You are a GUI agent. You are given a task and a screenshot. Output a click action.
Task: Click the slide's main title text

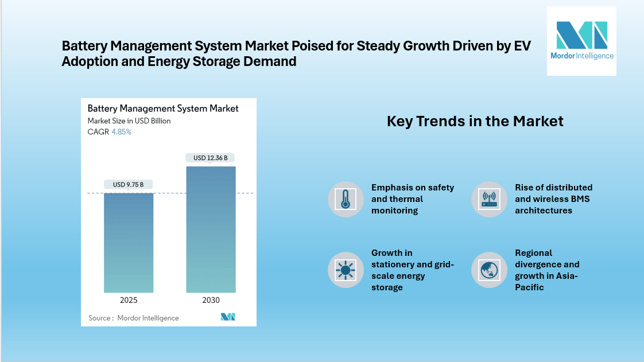point(296,53)
